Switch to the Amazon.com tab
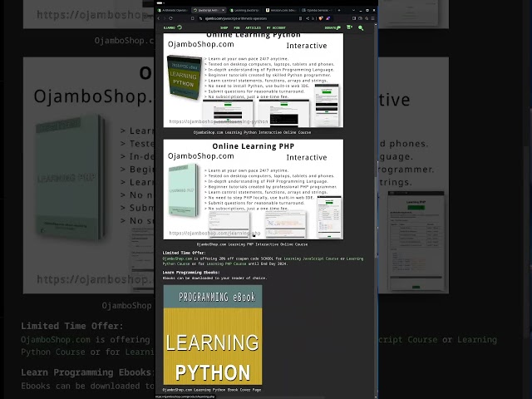The image size is (532, 399). [x=281, y=10]
